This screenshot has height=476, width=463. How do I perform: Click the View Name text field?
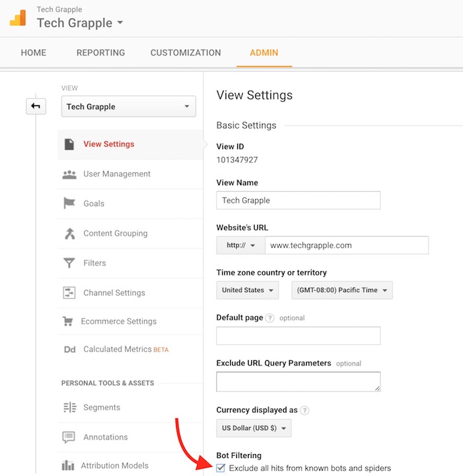pos(298,201)
